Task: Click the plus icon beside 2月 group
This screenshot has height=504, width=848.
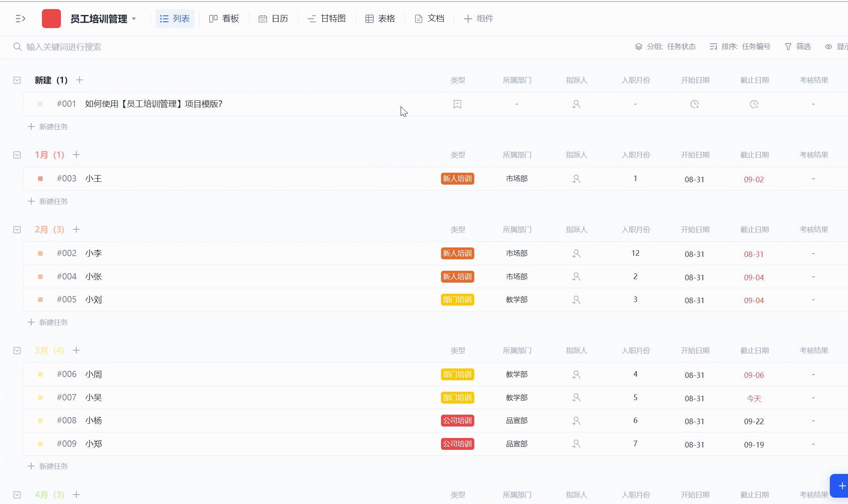Action: click(76, 229)
